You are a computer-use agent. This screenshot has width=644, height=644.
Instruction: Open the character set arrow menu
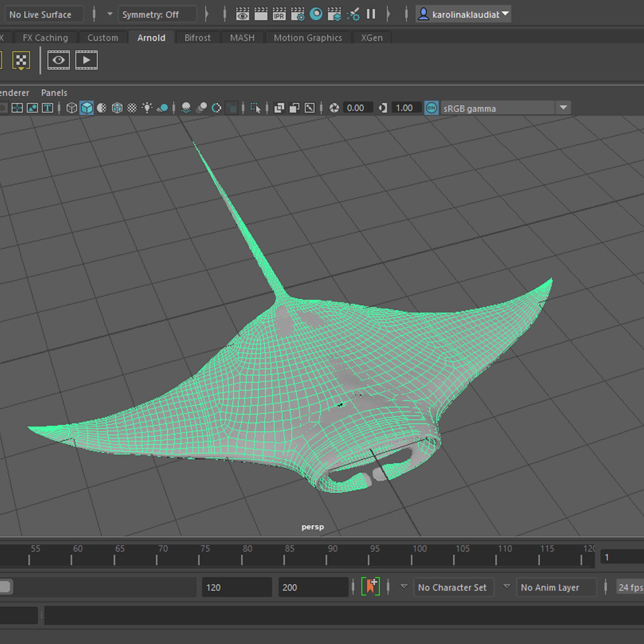404,587
